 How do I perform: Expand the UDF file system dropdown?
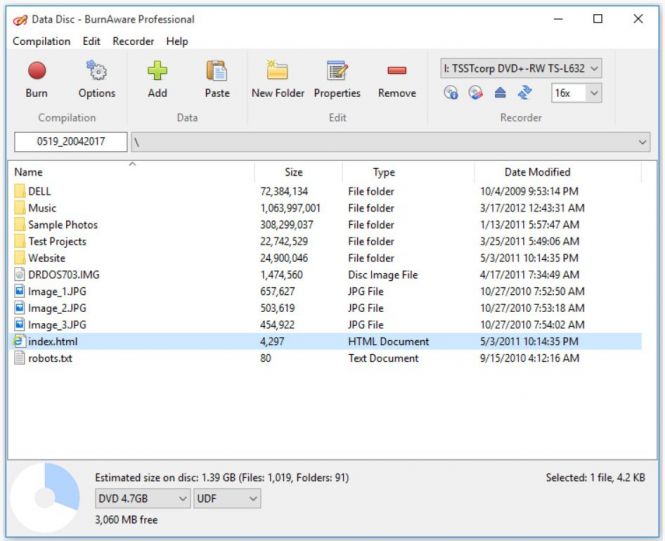[x=227, y=498]
